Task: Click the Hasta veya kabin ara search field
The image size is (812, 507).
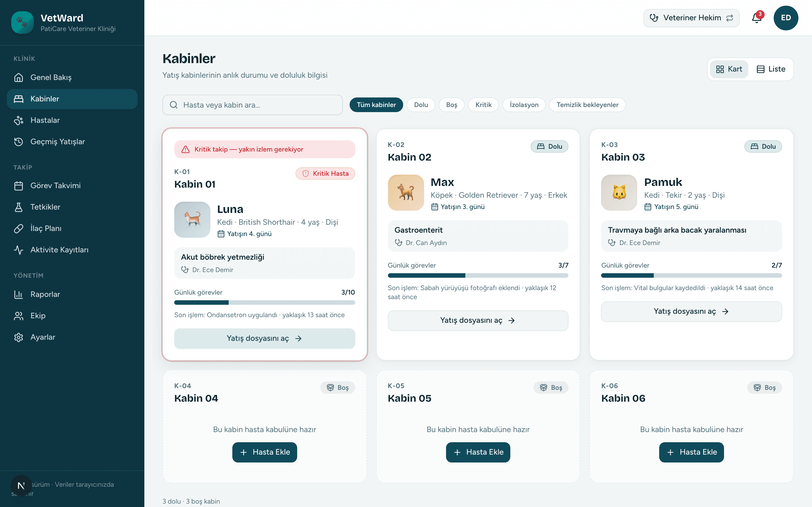Action: click(x=252, y=104)
